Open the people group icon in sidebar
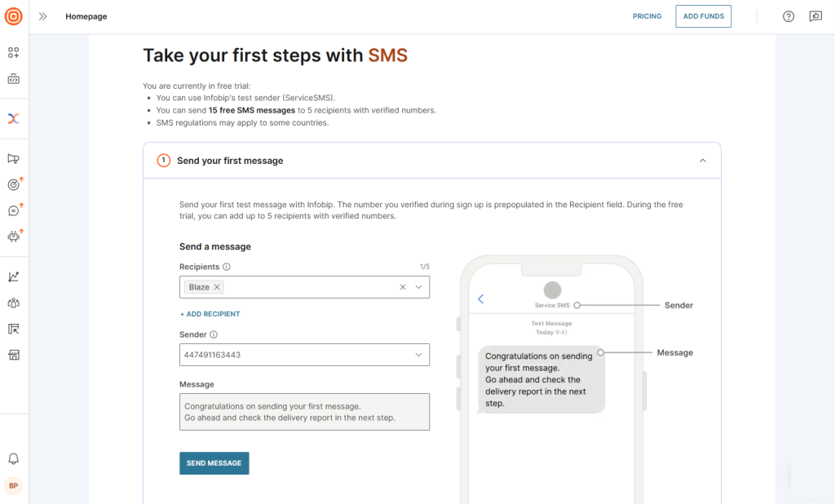 (x=13, y=303)
